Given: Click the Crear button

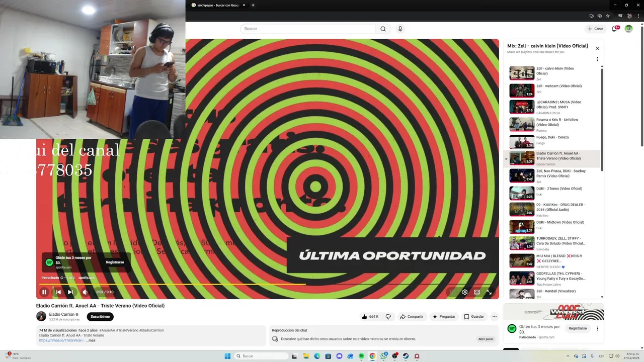Looking at the screenshot, I should point(595,29).
